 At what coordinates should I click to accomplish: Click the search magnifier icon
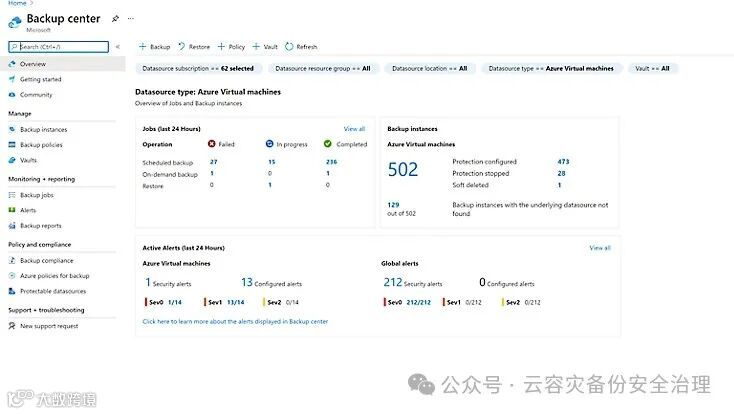(x=15, y=47)
